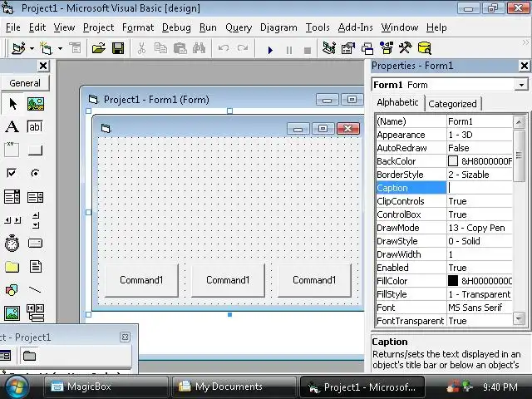Select the ListBox control tool
The image size is (532, 399).
(x=35, y=197)
